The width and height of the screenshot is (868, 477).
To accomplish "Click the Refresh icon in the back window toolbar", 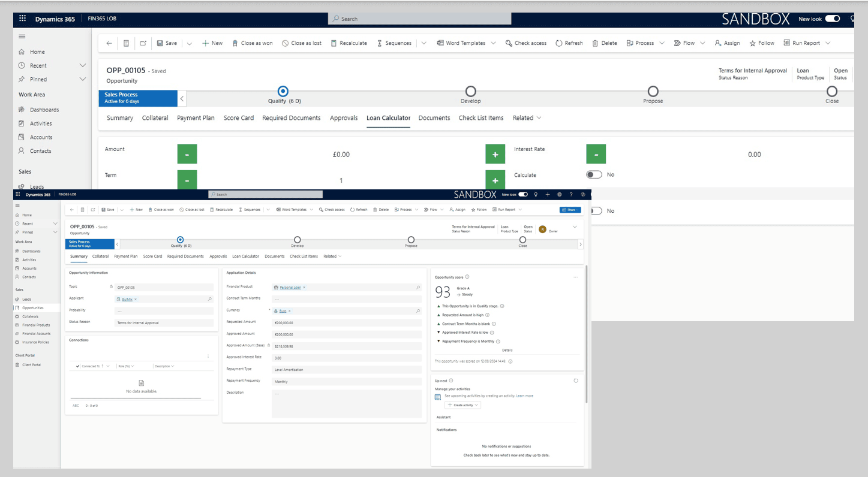I will point(559,43).
